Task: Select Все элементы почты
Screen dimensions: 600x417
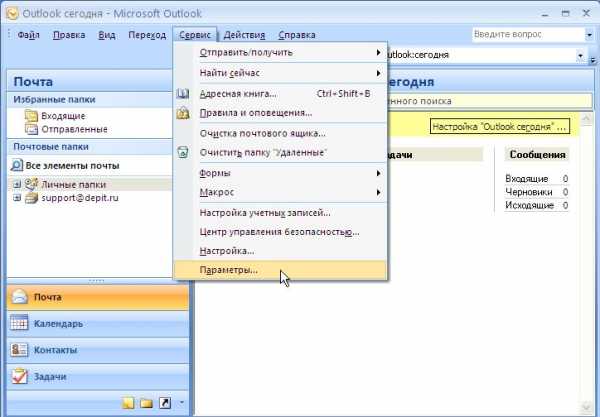Action: [x=72, y=166]
